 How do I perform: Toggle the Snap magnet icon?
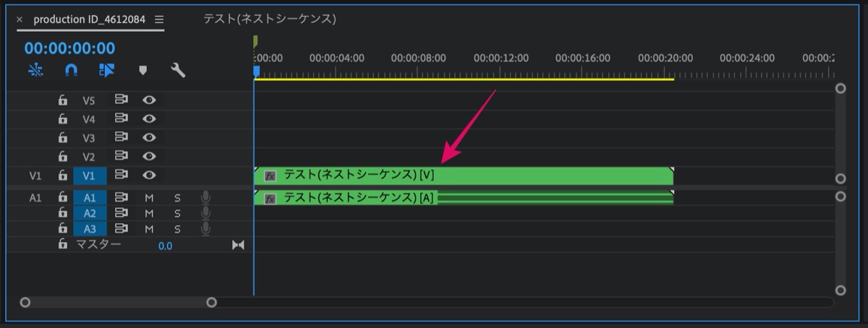71,70
